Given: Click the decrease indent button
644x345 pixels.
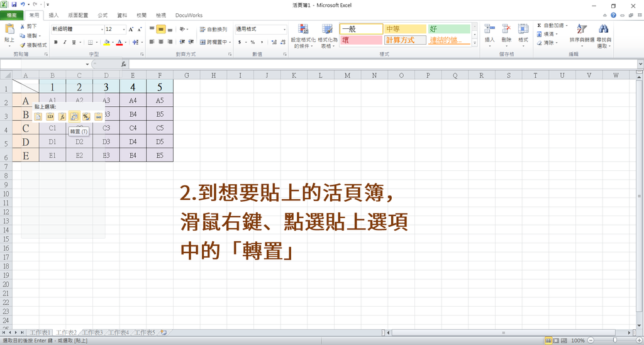Looking at the screenshot, I should [x=182, y=42].
